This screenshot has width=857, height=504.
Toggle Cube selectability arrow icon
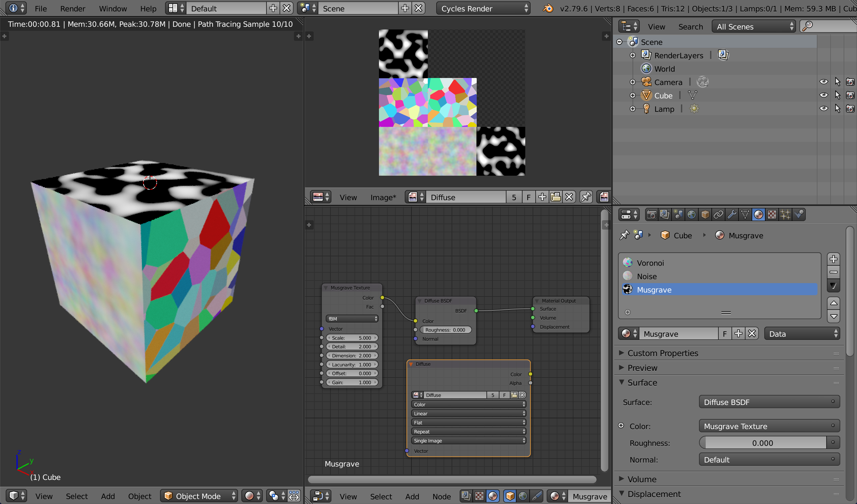[837, 96]
